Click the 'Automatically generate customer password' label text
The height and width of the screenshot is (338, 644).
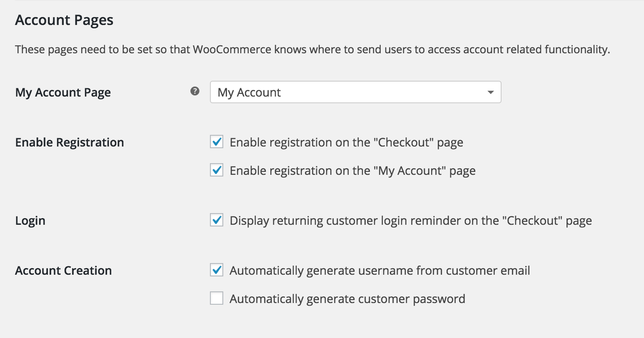click(347, 299)
